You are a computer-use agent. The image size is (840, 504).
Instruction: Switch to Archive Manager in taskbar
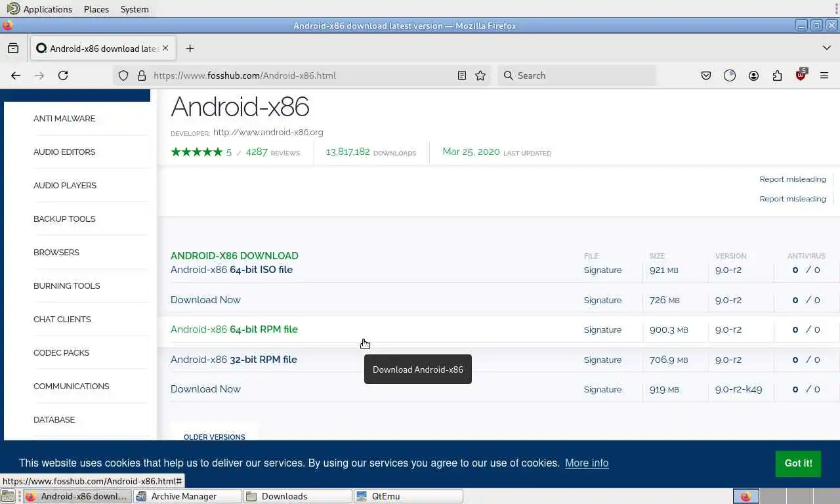coord(188,496)
